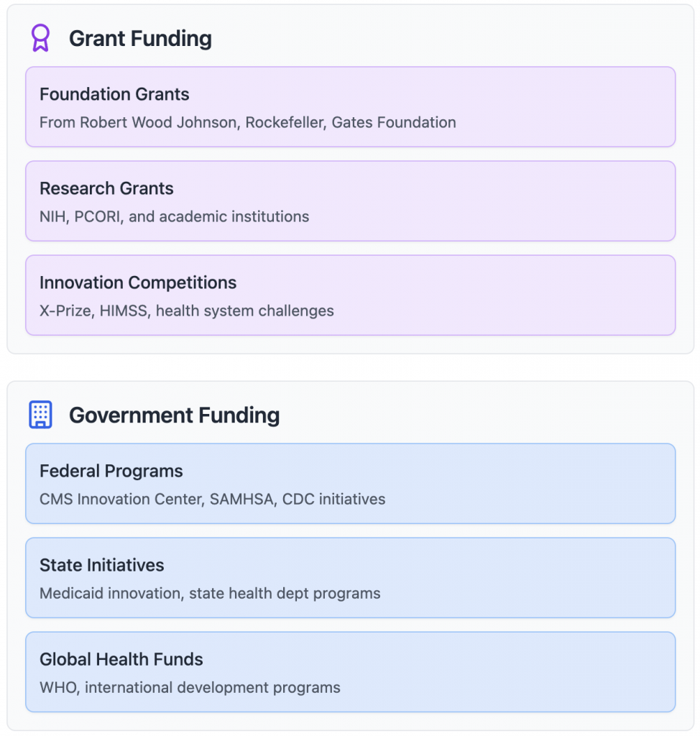Click the Robert Wood Johnson description text
Viewport: 700px width, 736px height.
[x=248, y=122]
